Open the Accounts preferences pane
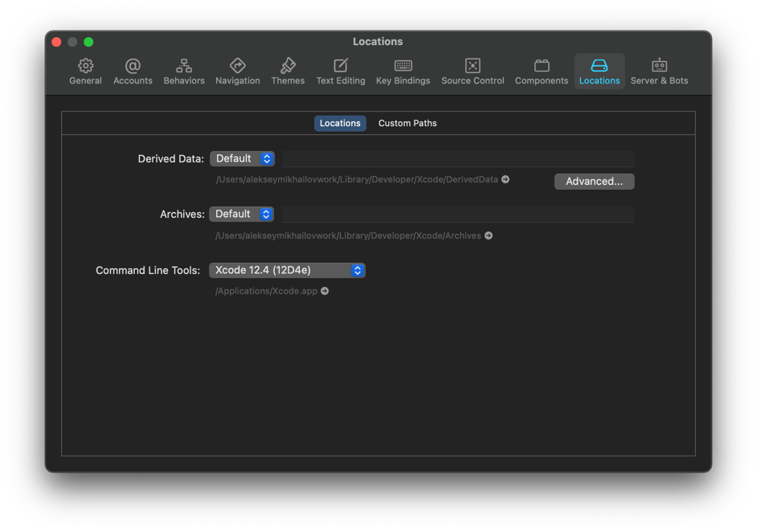This screenshot has width=757, height=532. click(x=133, y=72)
